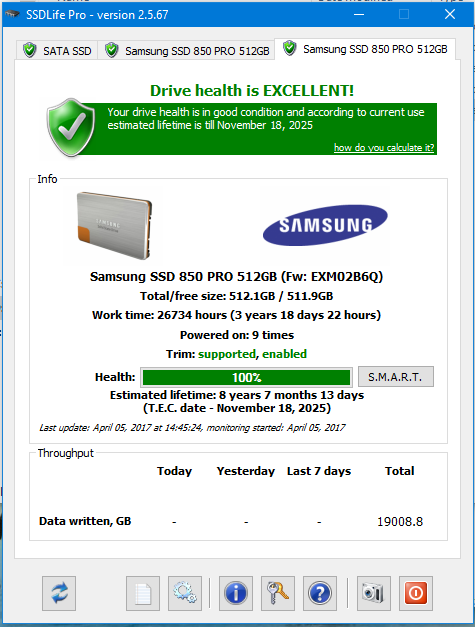The height and width of the screenshot is (627, 475).
Task: Close the SSDLife Pro window
Action: (450, 14)
